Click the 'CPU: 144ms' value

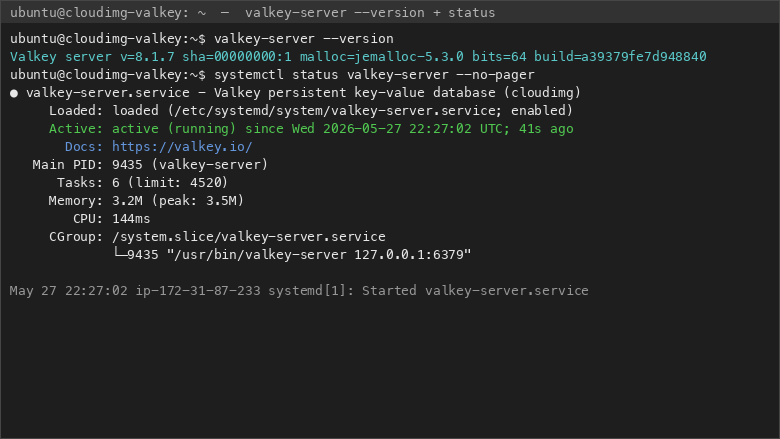tap(131, 219)
